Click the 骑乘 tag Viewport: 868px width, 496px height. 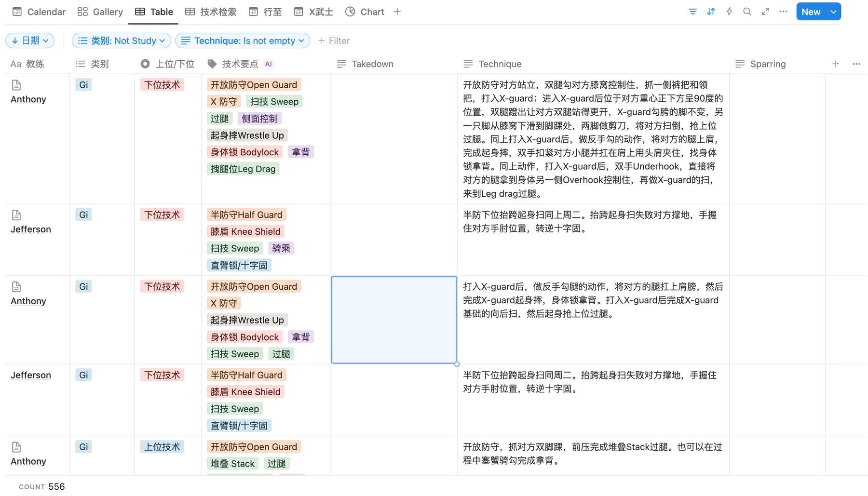(x=281, y=248)
